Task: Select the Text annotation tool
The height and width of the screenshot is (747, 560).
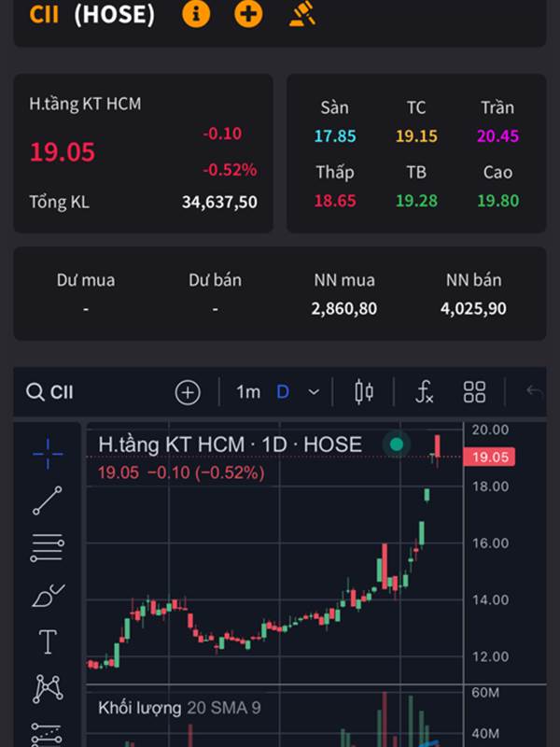Action: pyautogui.click(x=48, y=641)
